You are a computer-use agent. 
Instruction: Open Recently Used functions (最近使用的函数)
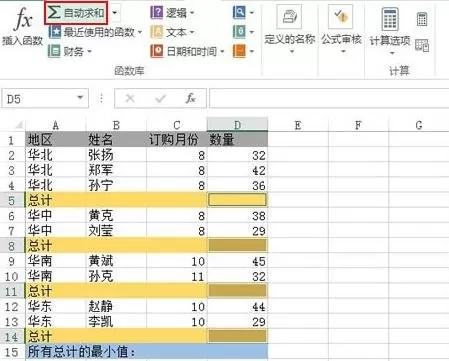point(95,32)
